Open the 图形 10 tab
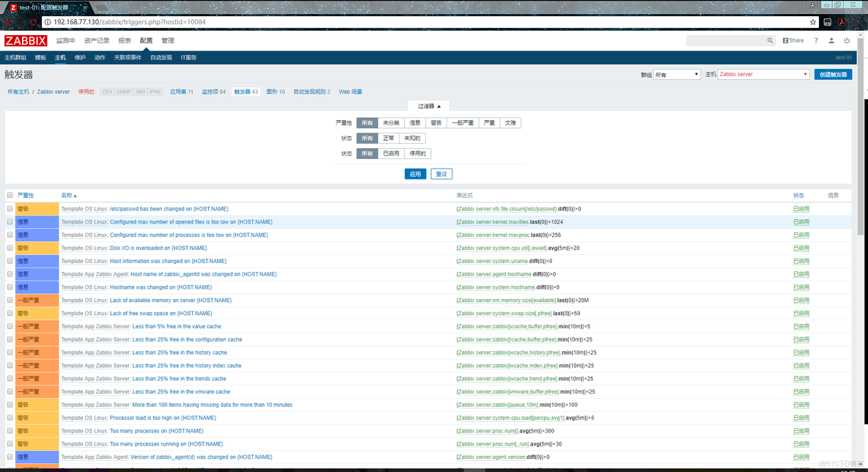This screenshot has width=868, height=472. [276, 92]
